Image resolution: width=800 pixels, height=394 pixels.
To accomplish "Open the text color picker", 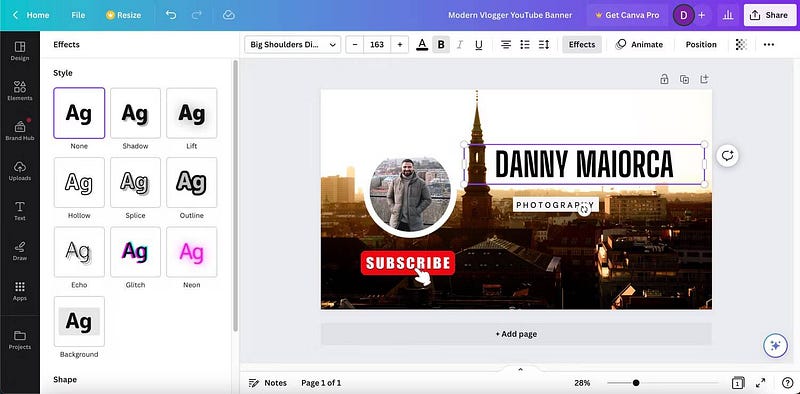I will pos(422,44).
